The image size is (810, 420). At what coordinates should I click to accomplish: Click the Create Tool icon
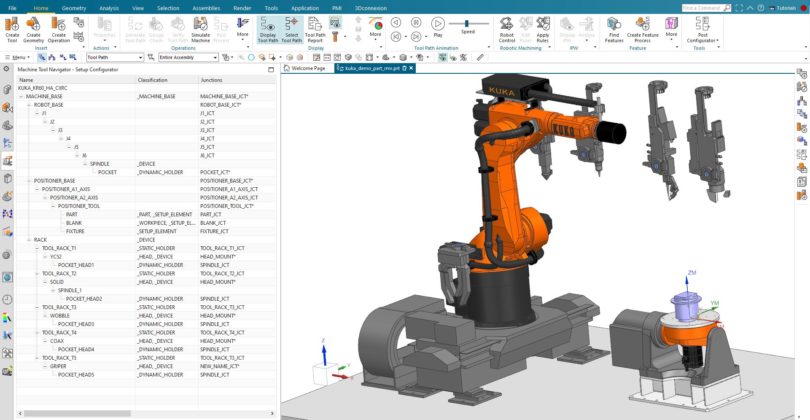[x=12, y=29]
